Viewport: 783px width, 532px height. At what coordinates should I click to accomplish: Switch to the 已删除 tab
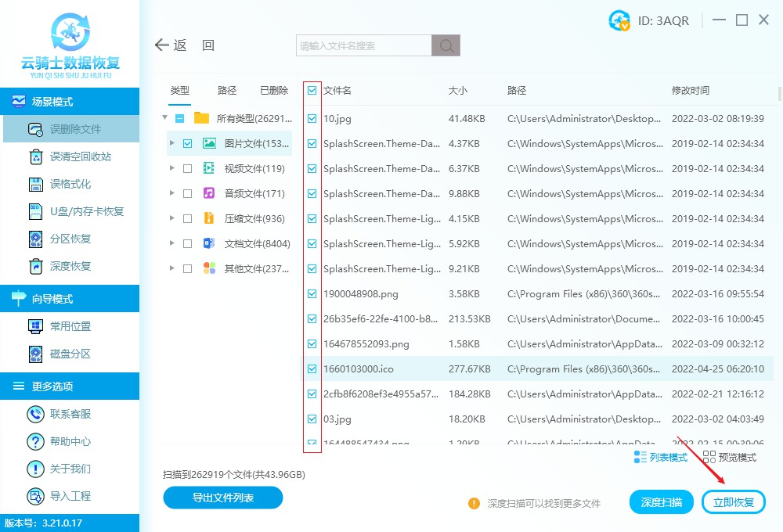(x=274, y=90)
